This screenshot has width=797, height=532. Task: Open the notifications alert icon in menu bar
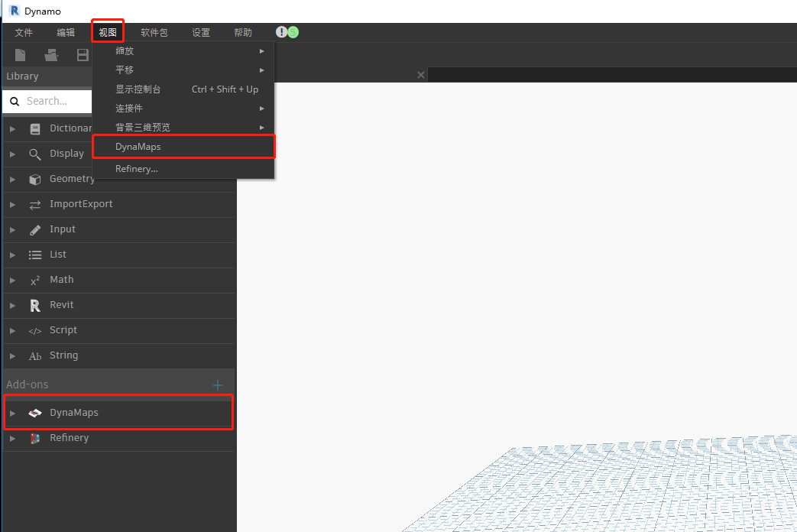281,32
